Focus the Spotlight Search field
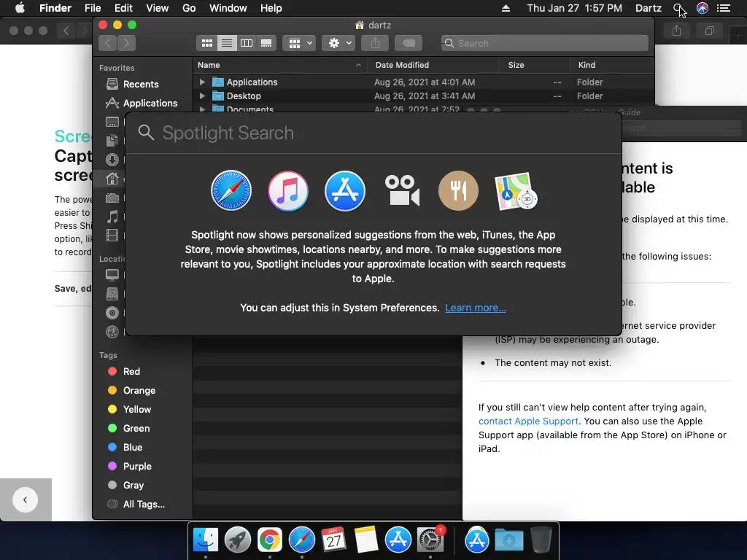 coord(373,133)
